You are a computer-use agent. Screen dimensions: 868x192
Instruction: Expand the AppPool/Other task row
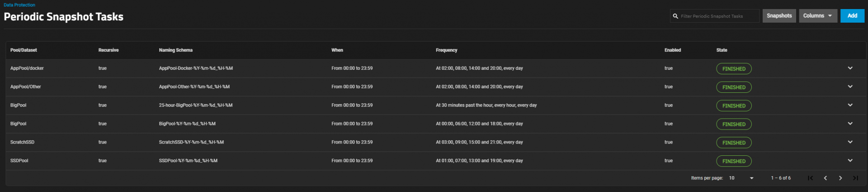pos(850,86)
